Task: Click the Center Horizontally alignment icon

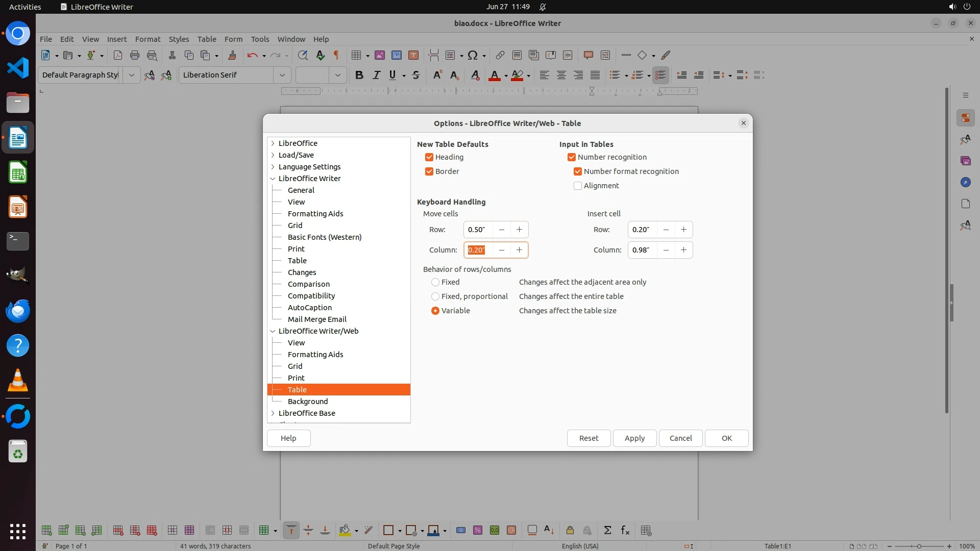Action: 561,75
